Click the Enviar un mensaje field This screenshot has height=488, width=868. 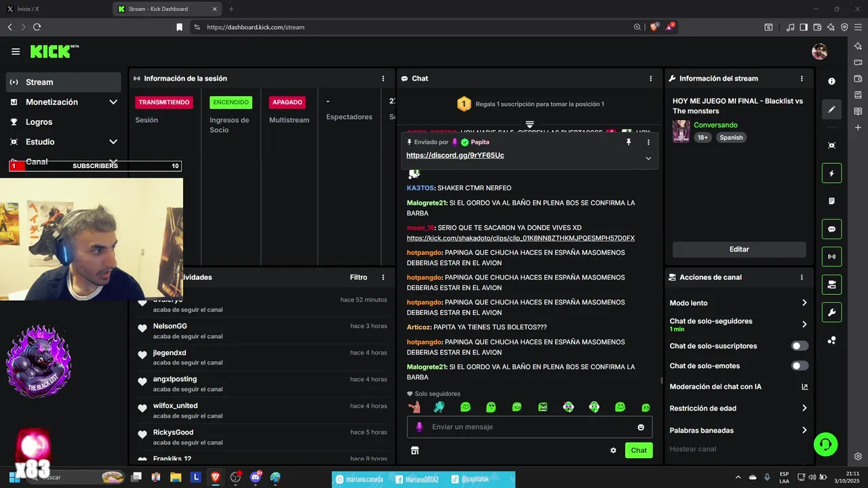click(530, 427)
